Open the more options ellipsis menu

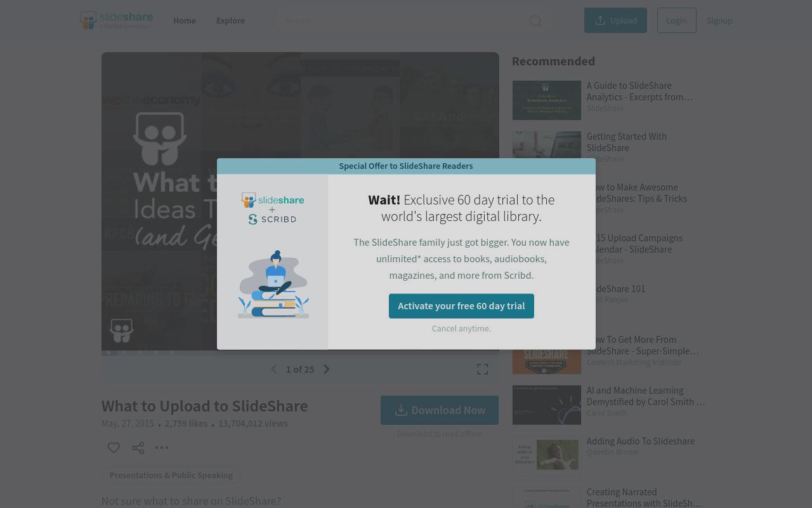click(x=162, y=448)
